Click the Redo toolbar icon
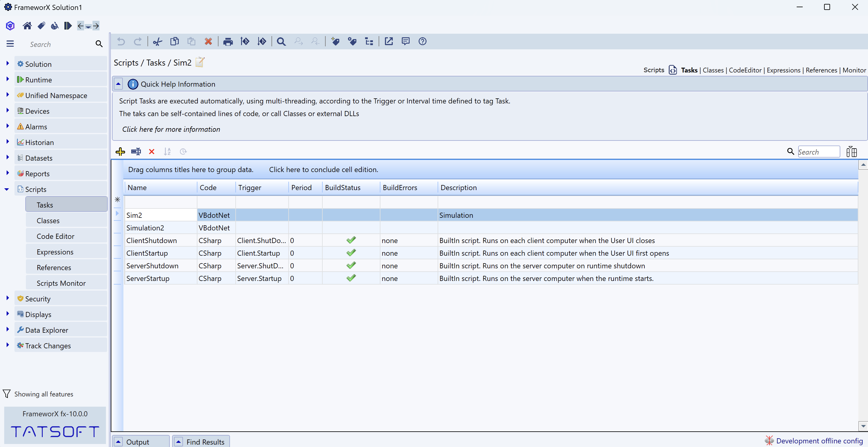Viewport: 868px width, 447px height. 138,42
